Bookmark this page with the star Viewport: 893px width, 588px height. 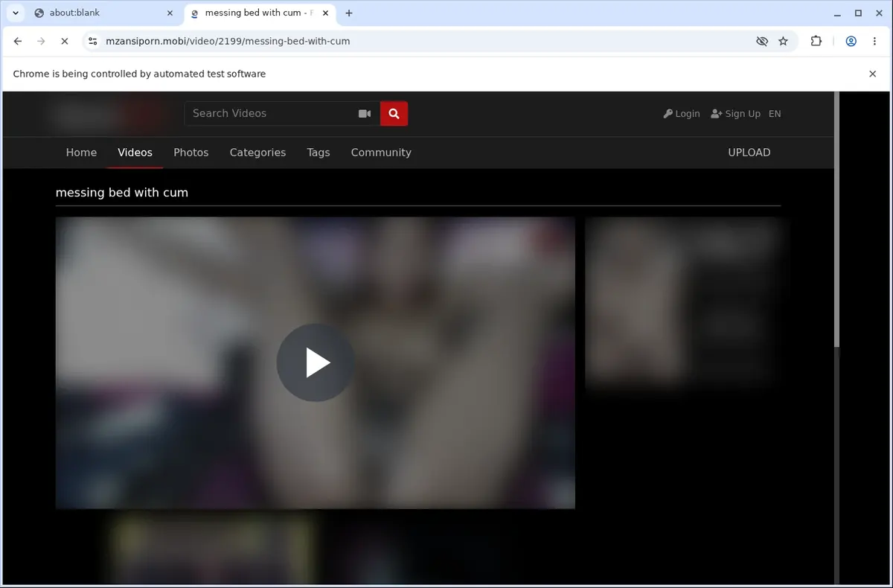tap(783, 42)
